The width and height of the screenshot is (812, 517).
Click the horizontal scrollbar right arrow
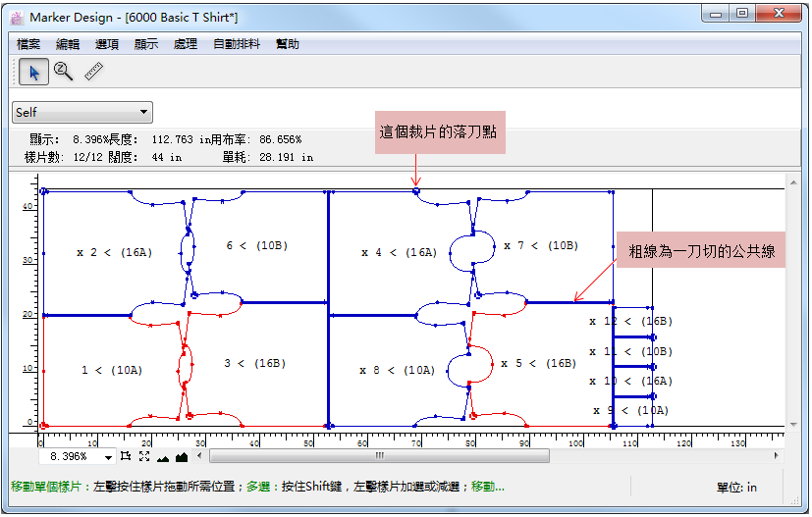777,456
